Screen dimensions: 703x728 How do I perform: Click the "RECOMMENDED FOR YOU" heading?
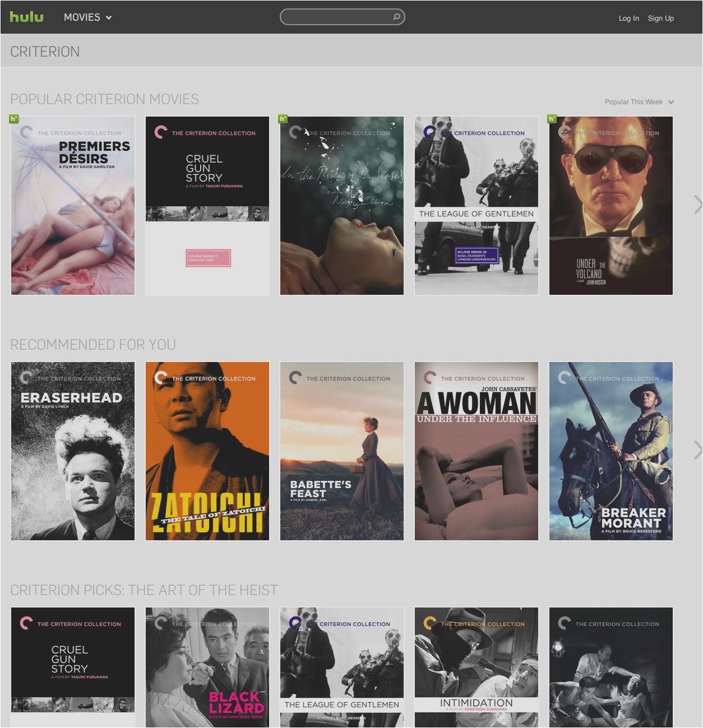[x=93, y=345]
